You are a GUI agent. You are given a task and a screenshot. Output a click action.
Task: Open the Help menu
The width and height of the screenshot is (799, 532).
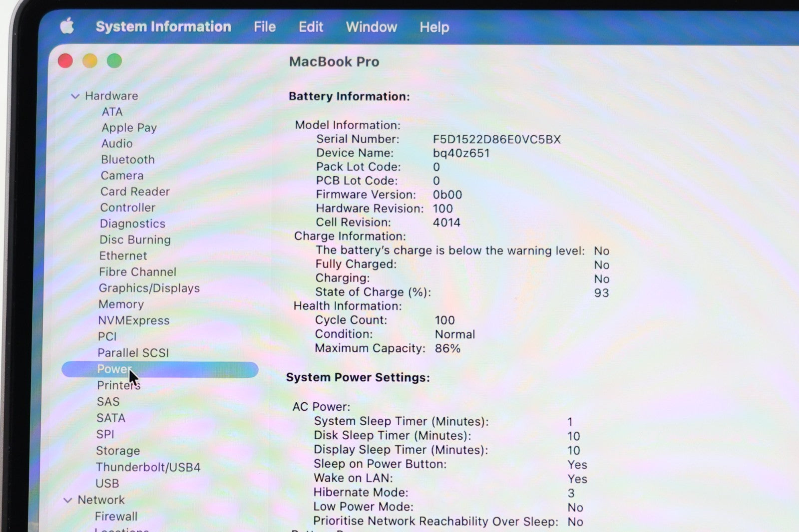434,27
